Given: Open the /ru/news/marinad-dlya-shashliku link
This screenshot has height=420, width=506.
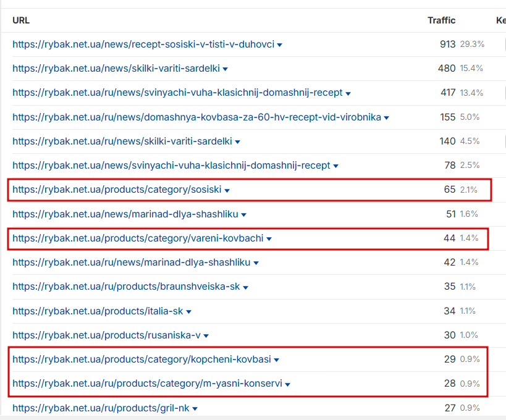Looking at the screenshot, I should [132, 262].
